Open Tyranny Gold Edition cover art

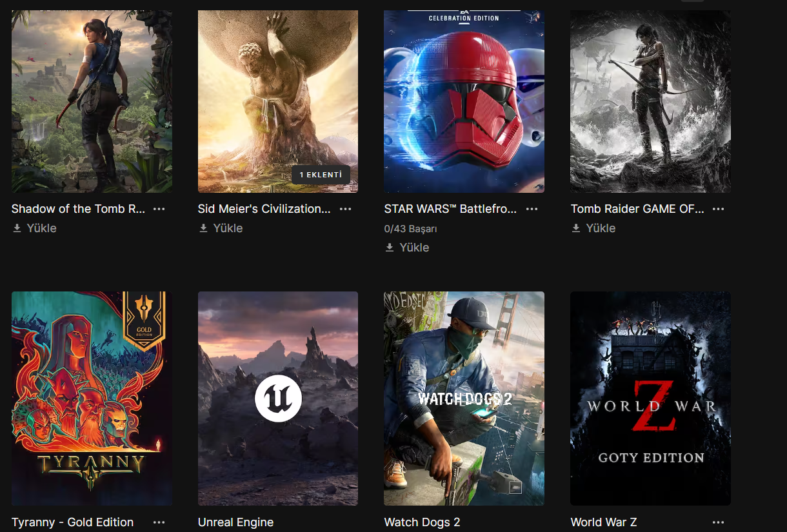[92, 399]
